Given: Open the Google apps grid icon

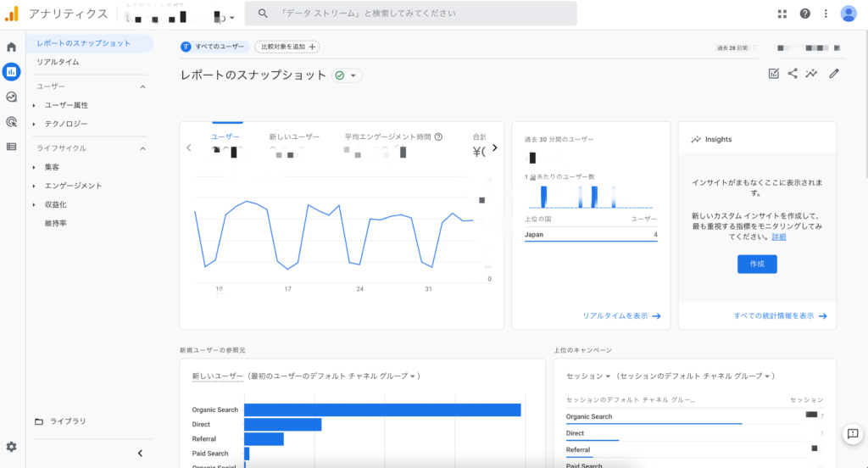Looking at the screenshot, I should coord(782,14).
